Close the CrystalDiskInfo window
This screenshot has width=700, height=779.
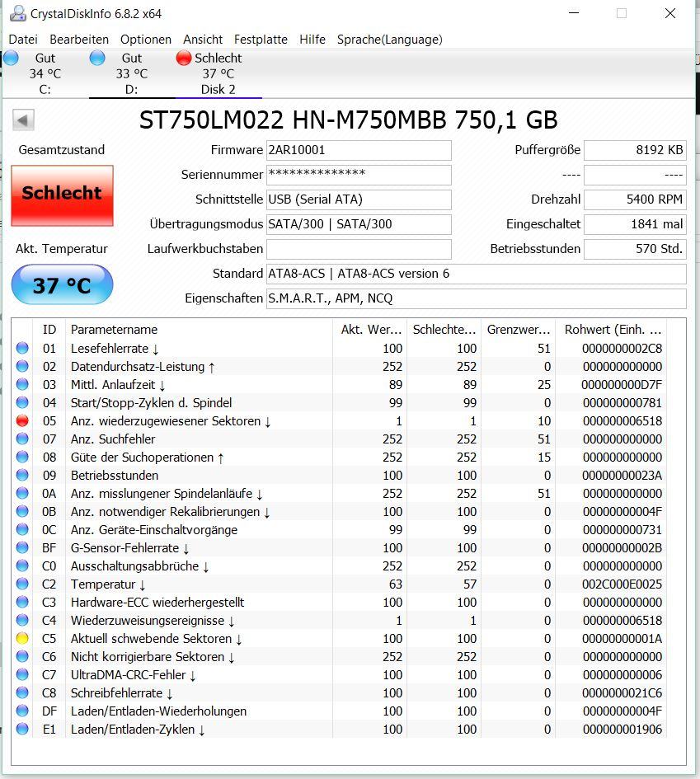670,13
